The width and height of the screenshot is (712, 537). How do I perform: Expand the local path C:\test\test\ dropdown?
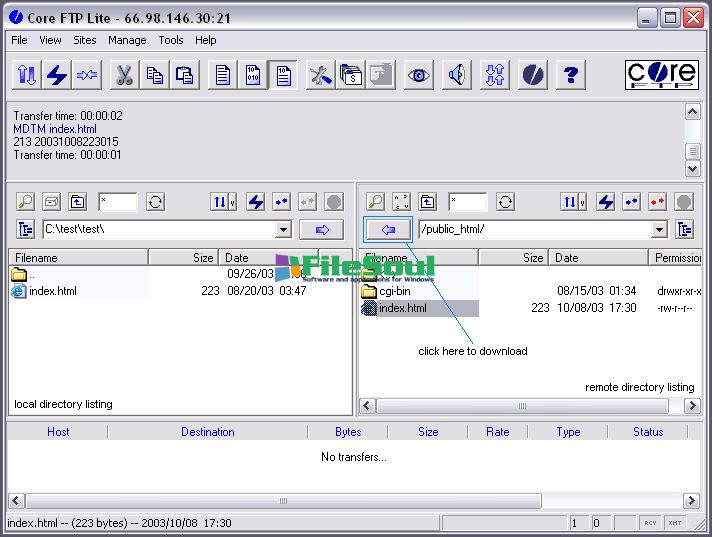click(x=283, y=230)
